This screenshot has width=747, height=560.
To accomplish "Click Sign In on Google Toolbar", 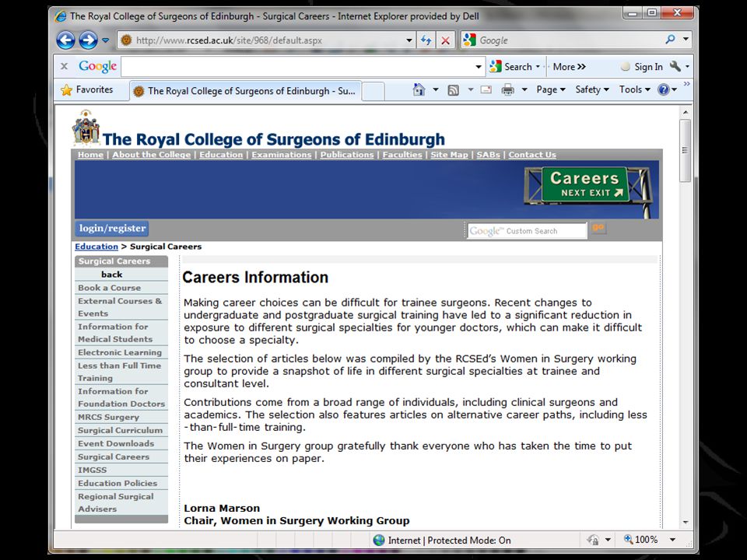I will click(x=642, y=67).
